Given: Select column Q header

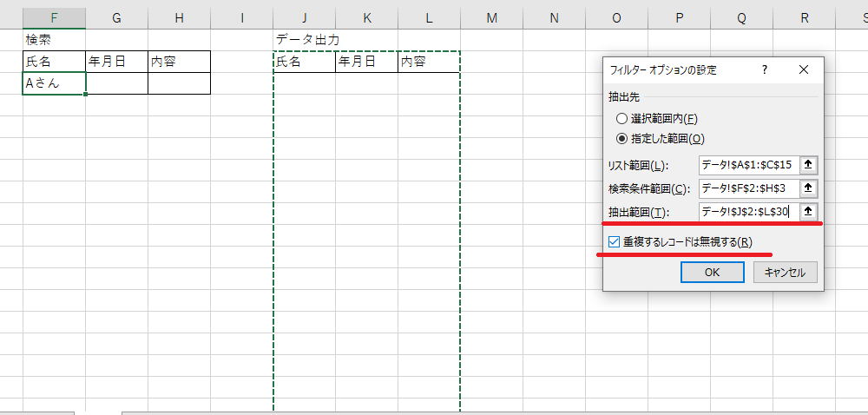Looking at the screenshot, I should 742,18.
